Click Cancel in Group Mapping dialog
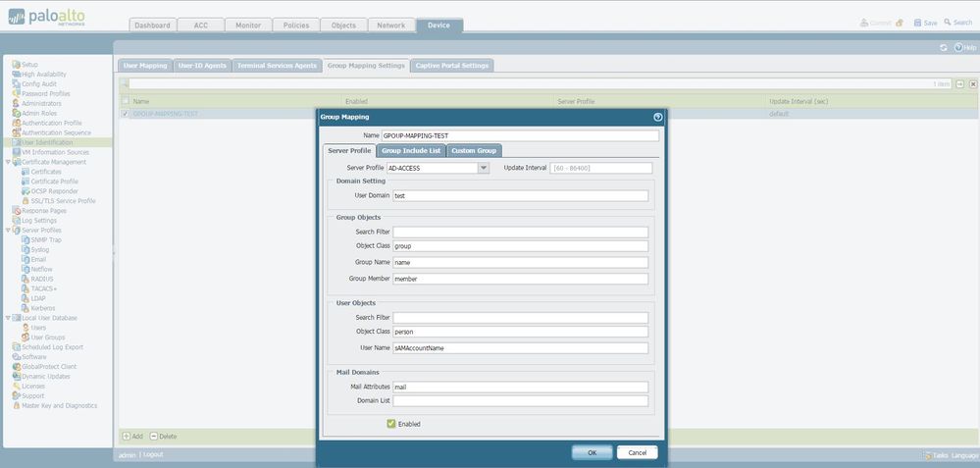The image size is (980, 468). tap(637, 452)
